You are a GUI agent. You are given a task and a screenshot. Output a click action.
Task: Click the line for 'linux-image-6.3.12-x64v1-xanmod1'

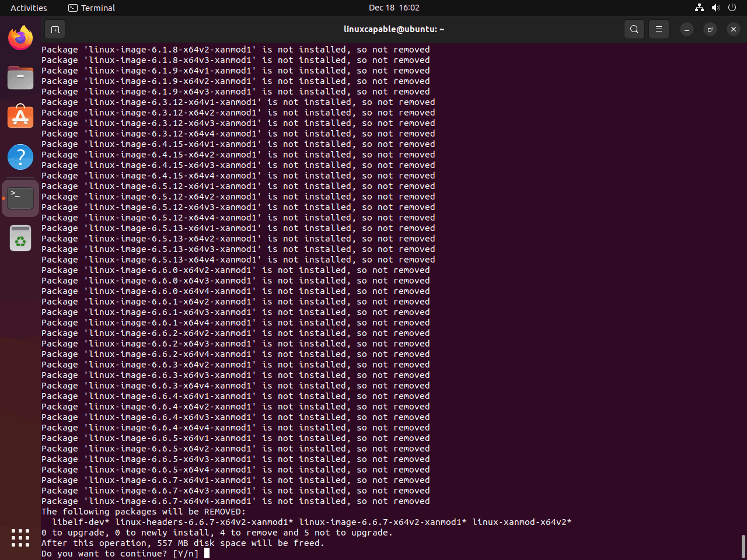[238, 102]
